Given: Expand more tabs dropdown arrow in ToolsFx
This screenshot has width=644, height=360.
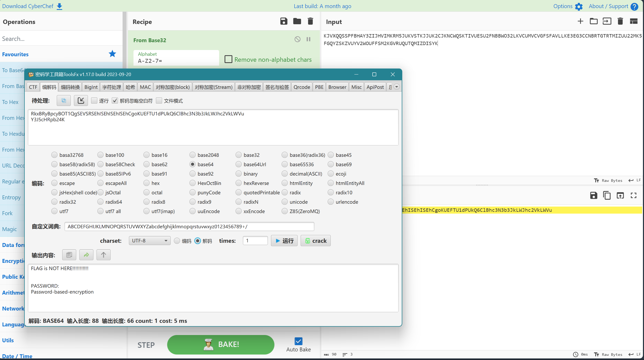Looking at the screenshot, I should click(397, 87).
